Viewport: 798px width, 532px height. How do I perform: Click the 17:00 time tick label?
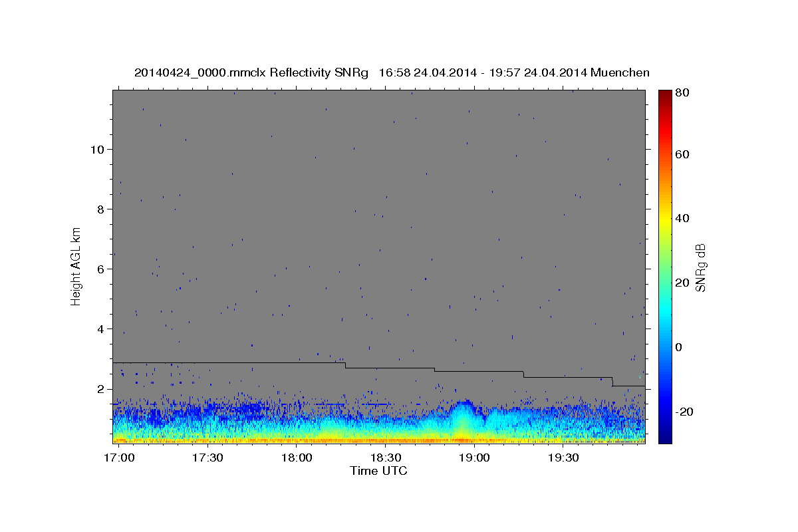click(120, 458)
